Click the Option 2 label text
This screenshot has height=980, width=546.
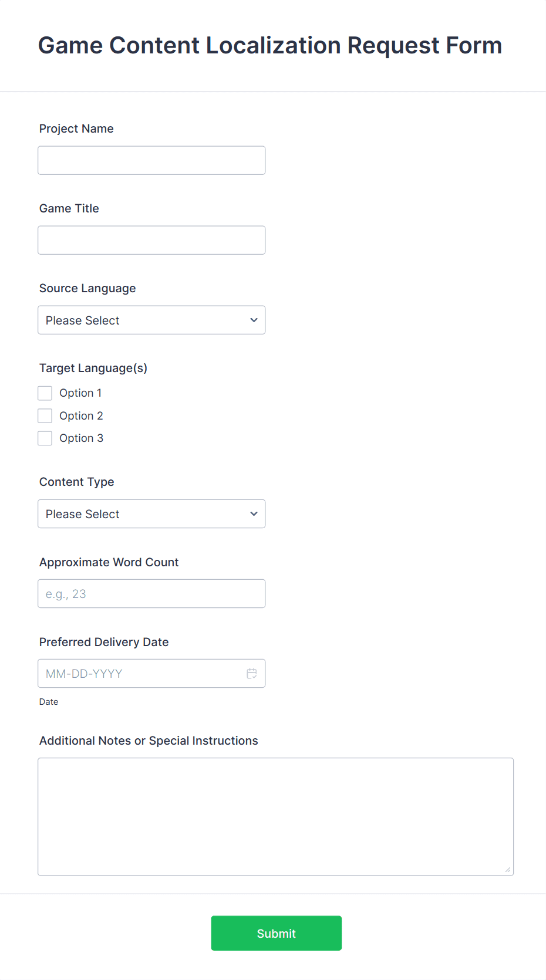81,416
